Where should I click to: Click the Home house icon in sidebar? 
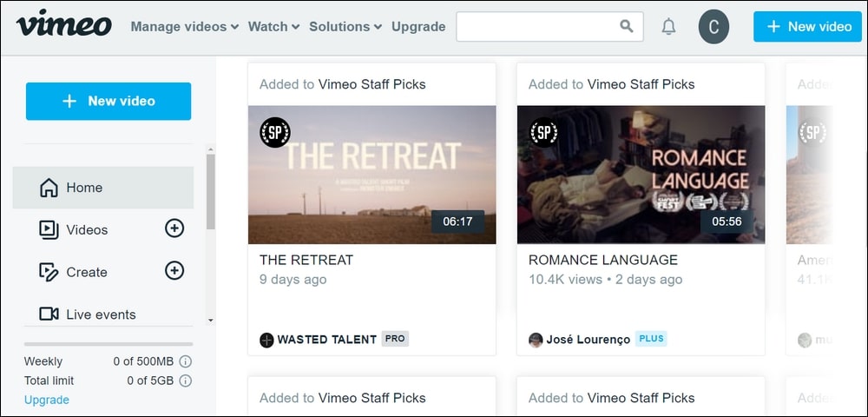click(x=49, y=187)
